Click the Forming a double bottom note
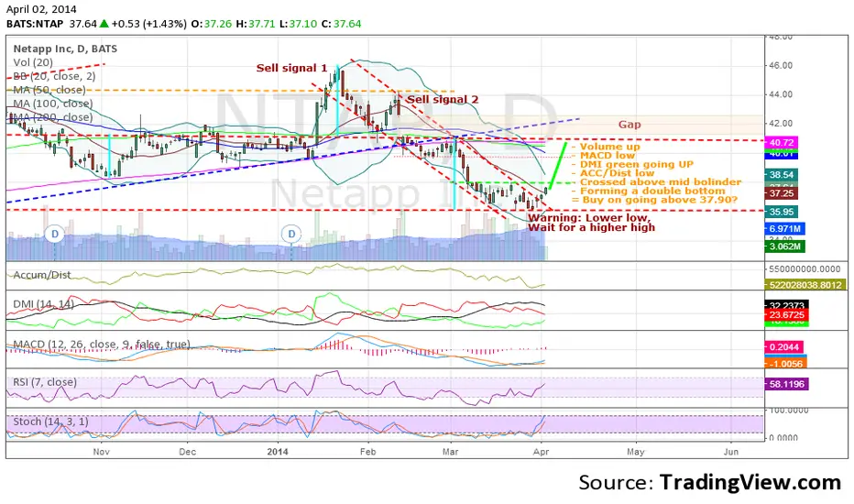 pos(648,191)
